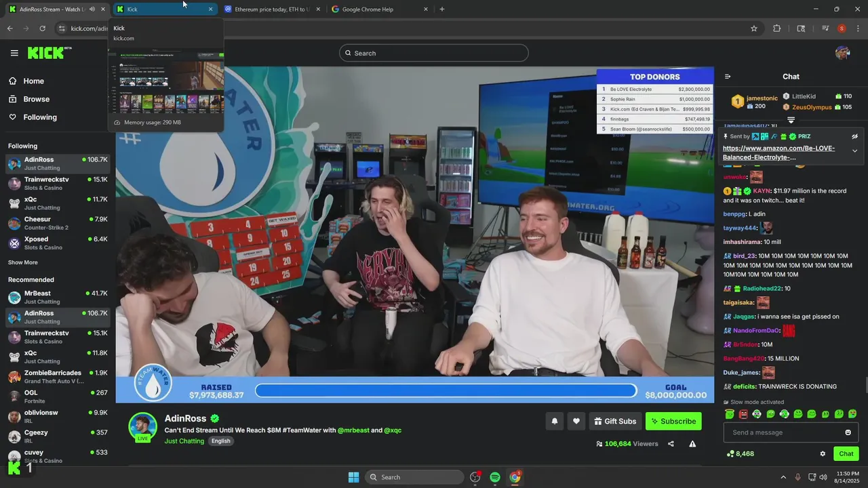Click the @mrbeast mention link
Viewport: 868px width, 488px height.
point(353,430)
